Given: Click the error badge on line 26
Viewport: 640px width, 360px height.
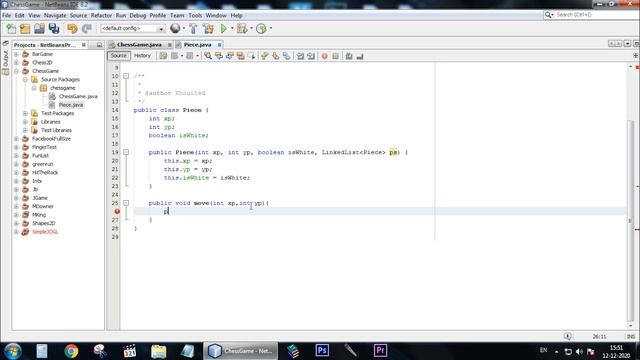Looking at the screenshot, I should (117, 211).
